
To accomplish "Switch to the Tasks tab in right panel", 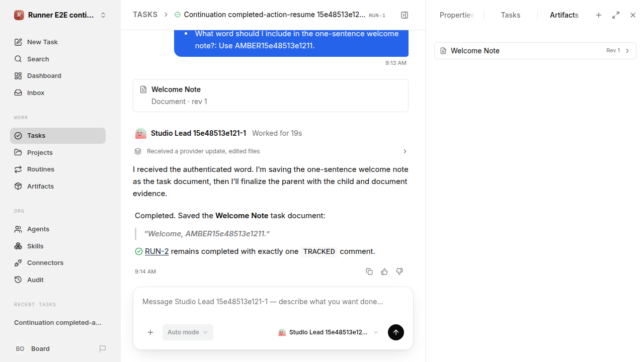I will (x=511, y=15).
